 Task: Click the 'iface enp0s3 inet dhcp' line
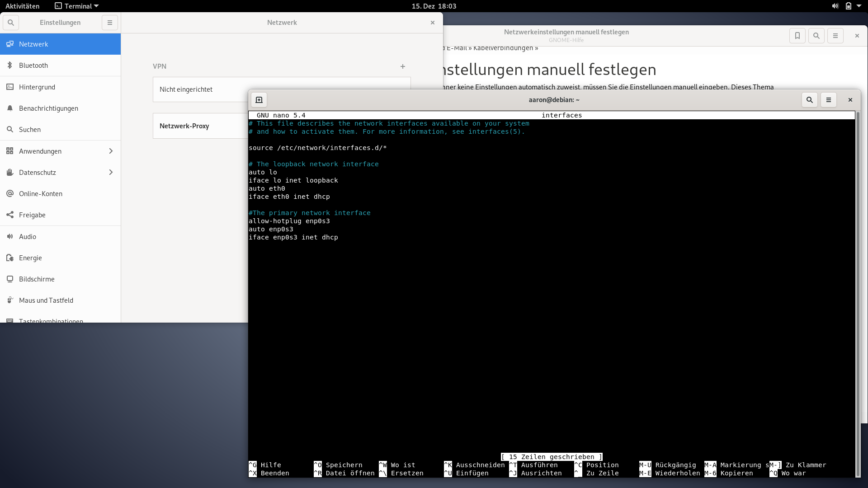coord(293,237)
